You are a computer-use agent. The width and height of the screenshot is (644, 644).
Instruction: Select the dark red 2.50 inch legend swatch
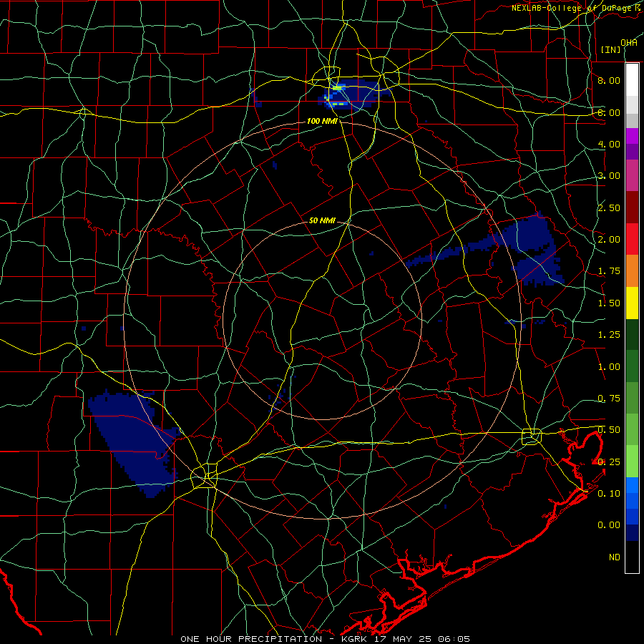pos(632,208)
